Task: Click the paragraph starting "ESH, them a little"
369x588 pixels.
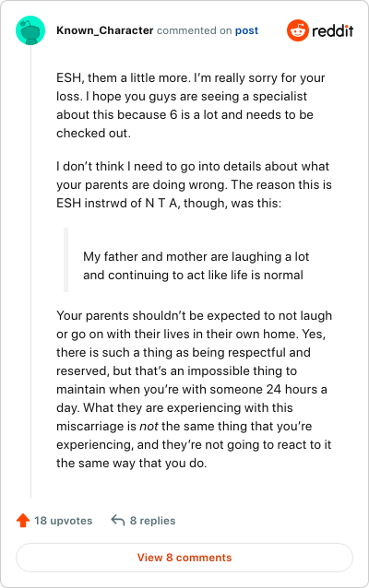Action: pos(191,105)
